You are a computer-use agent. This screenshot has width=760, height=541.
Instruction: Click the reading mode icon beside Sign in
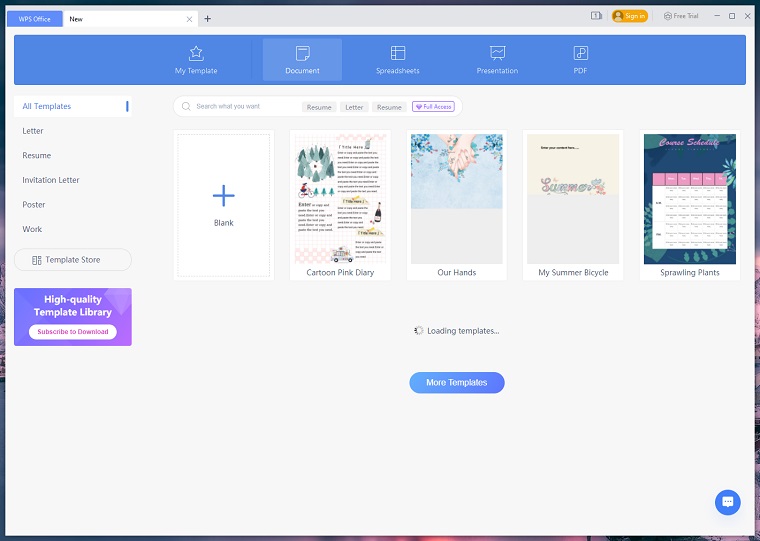click(x=596, y=16)
